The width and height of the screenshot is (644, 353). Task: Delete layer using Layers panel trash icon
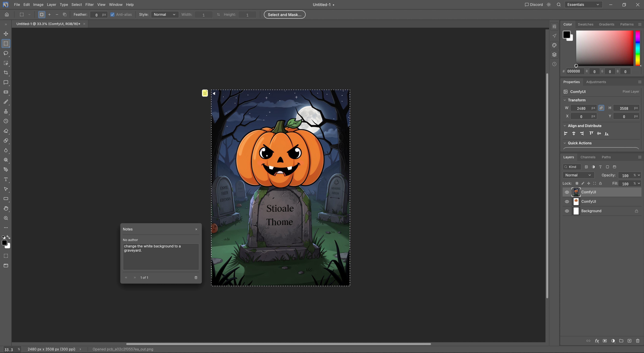click(637, 341)
